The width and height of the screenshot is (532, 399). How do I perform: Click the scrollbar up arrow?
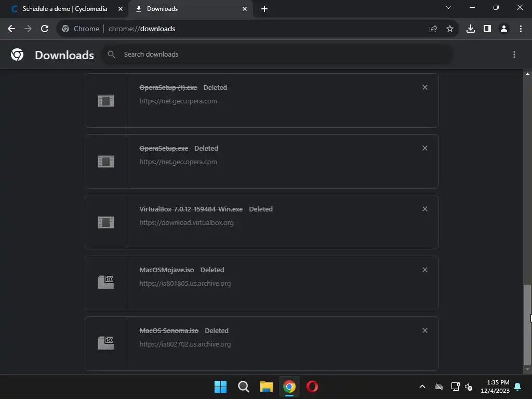click(x=527, y=74)
